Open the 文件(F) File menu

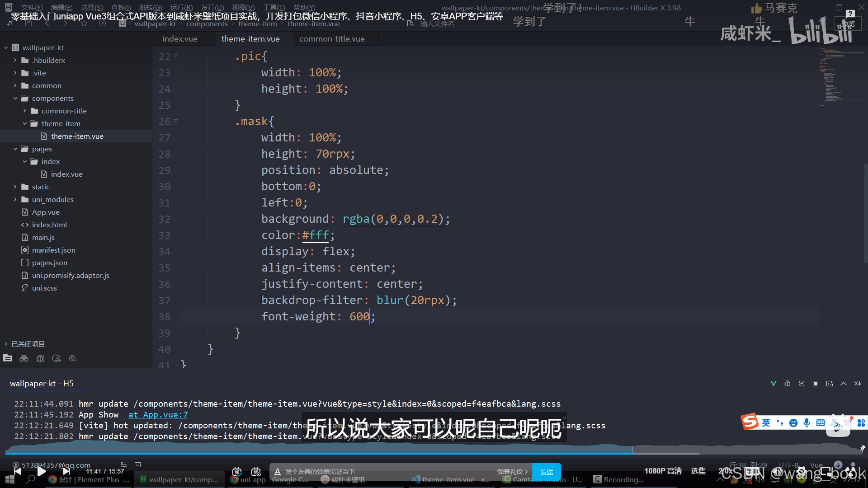32,8
